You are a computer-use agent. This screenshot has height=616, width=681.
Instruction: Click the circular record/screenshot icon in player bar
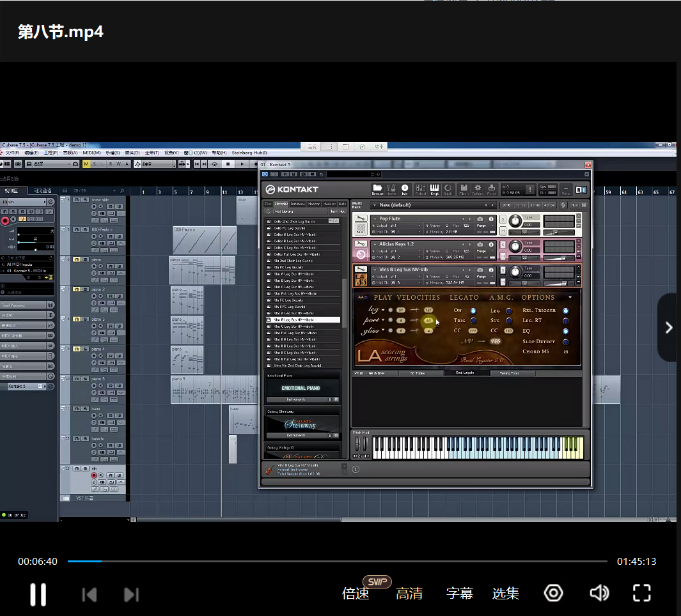pyautogui.click(x=553, y=593)
